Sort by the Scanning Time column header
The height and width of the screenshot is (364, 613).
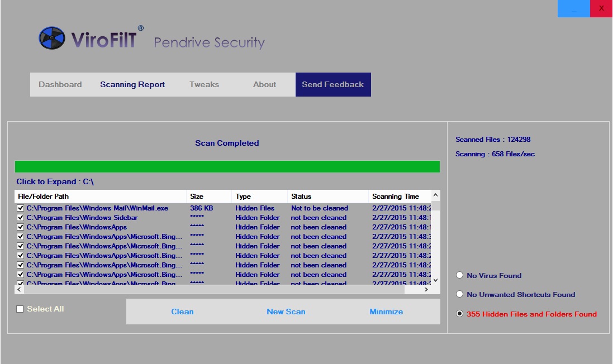coord(400,197)
